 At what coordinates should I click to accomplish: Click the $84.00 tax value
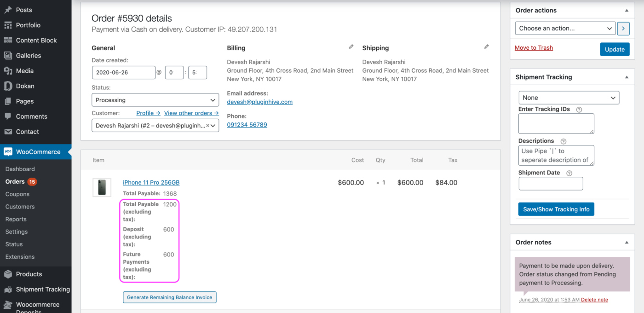click(446, 183)
